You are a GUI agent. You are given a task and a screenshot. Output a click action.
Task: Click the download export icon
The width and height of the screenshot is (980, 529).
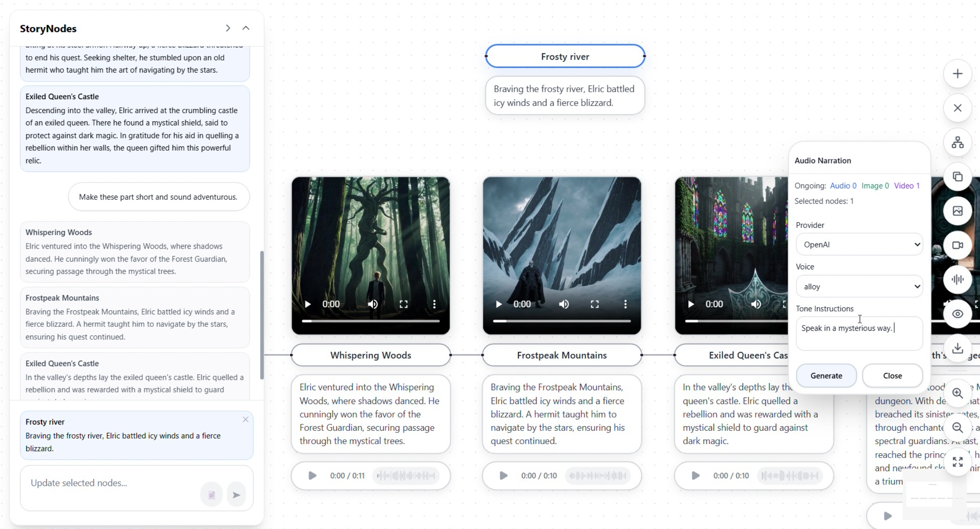pyautogui.click(x=957, y=348)
